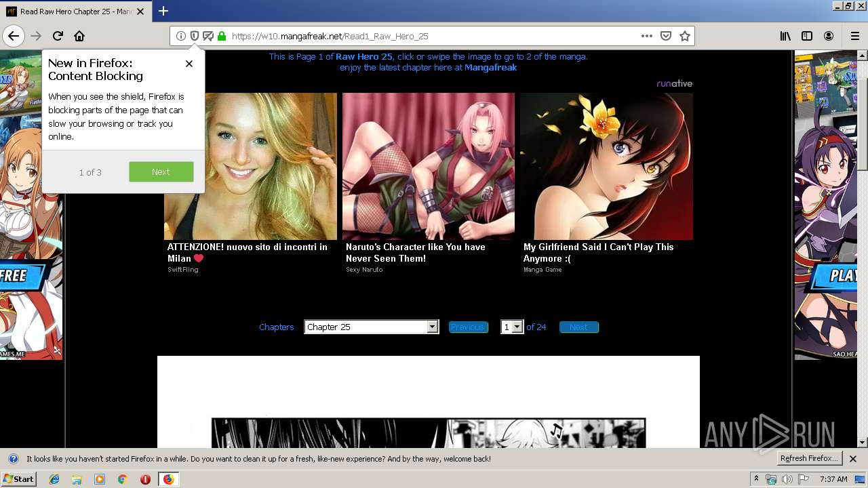868x488 pixels.
Task: Open the girl with yellow flower ad thumbnail
Action: point(606,166)
